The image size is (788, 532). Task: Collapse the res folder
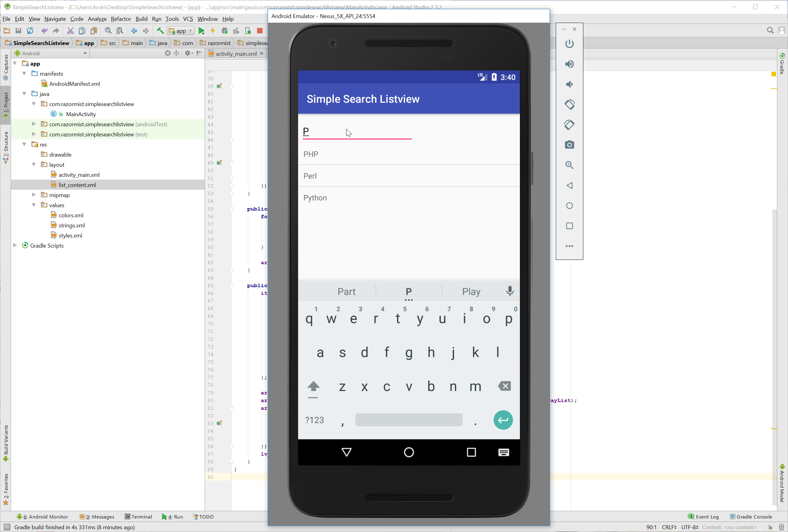coord(25,144)
